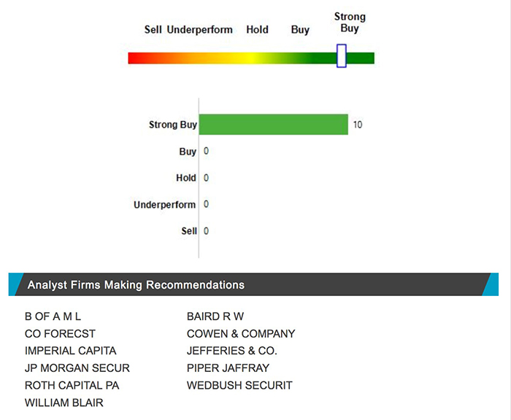Click the green Strong Buy bar
Image resolution: width=511 pixels, height=420 pixels.
click(273, 125)
